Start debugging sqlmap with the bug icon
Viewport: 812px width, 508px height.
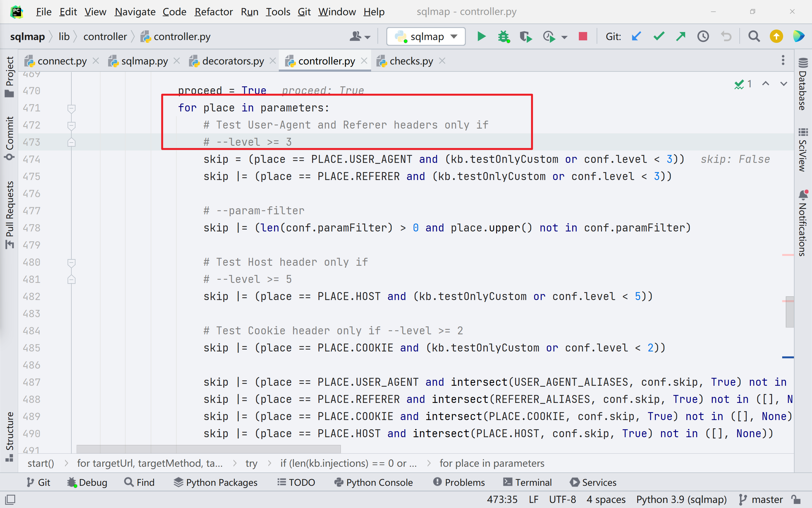(503, 36)
